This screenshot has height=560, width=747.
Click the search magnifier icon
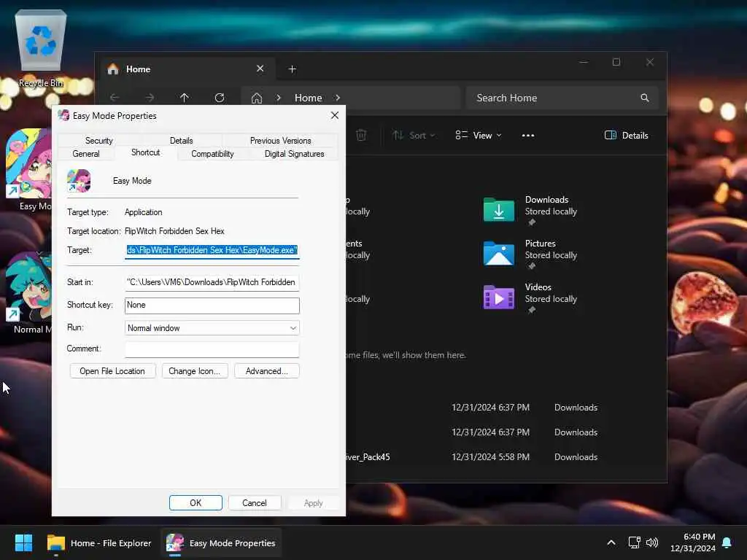click(645, 98)
